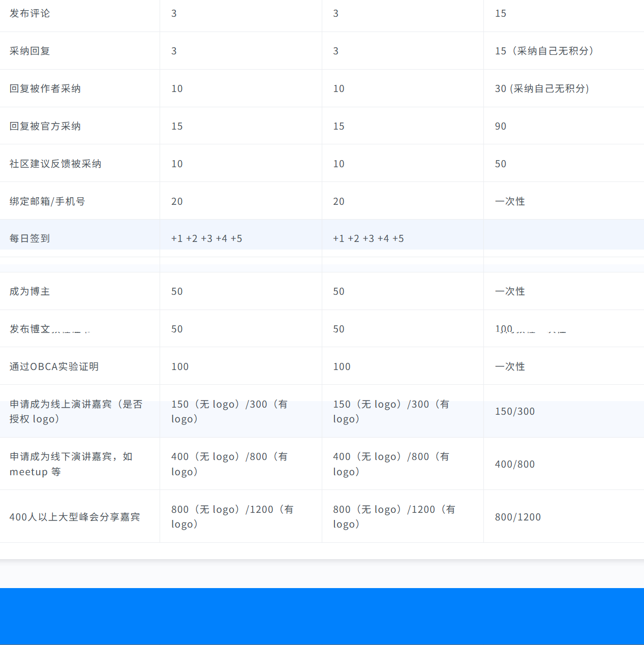Select the 回复被官方采纳 row label
Image resolution: width=644 pixels, height=645 pixels.
[45, 126]
